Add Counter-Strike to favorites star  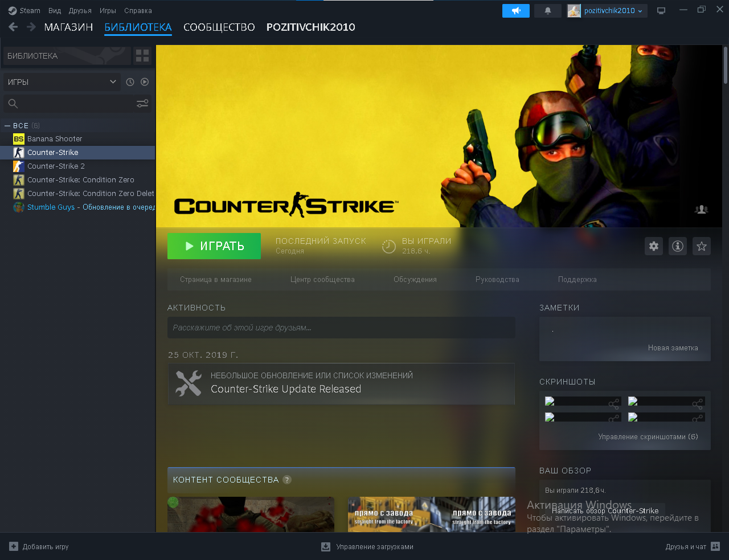(702, 246)
